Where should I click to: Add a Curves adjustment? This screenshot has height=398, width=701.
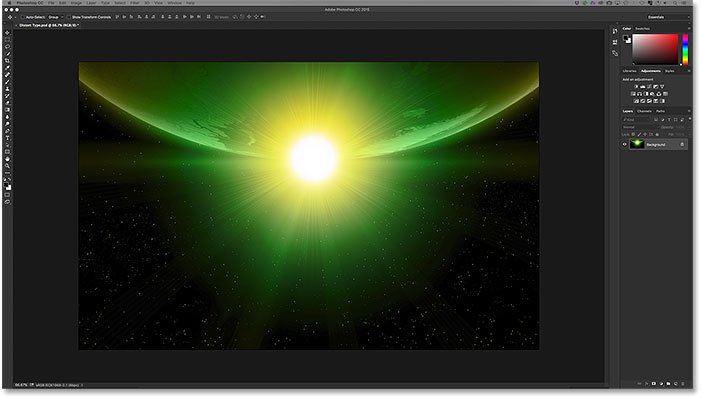click(649, 86)
